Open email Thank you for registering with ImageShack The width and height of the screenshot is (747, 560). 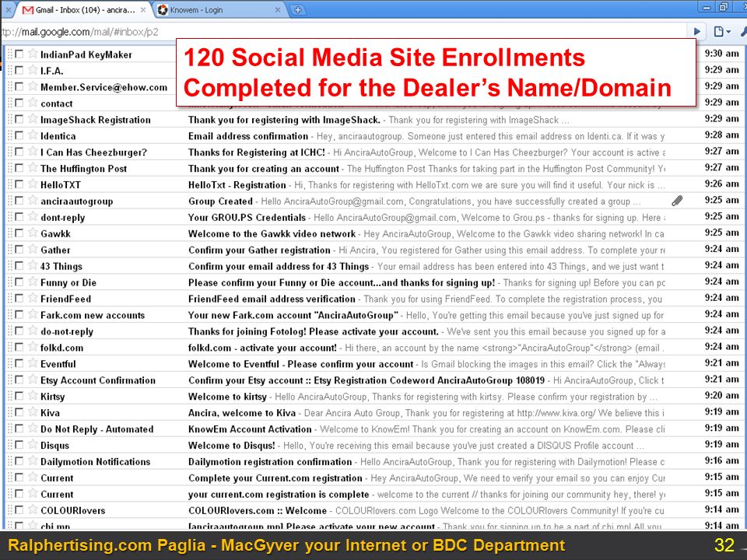pos(285,120)
